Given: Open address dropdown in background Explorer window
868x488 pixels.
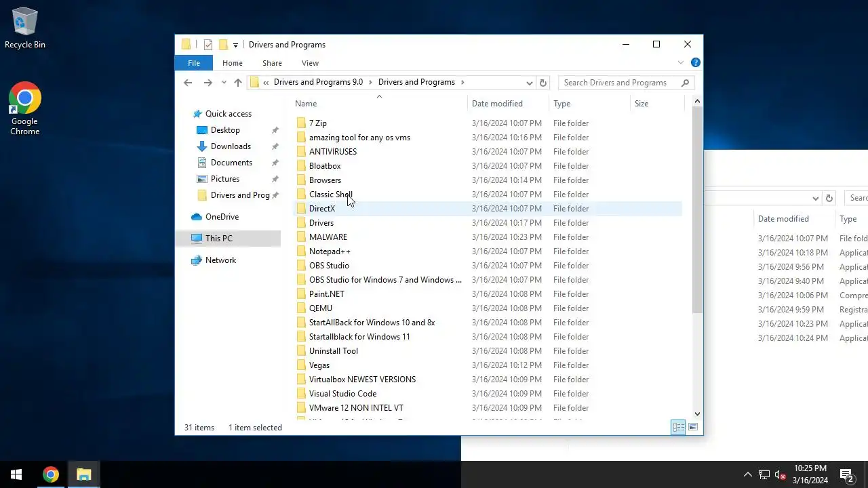Looking at the screenshot, I should coord(815,199).
